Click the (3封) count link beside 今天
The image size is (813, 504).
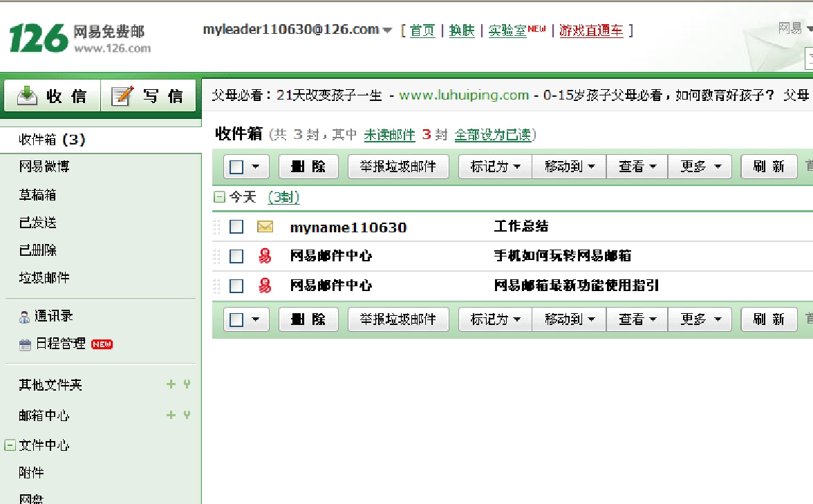(x=283, y=197)
